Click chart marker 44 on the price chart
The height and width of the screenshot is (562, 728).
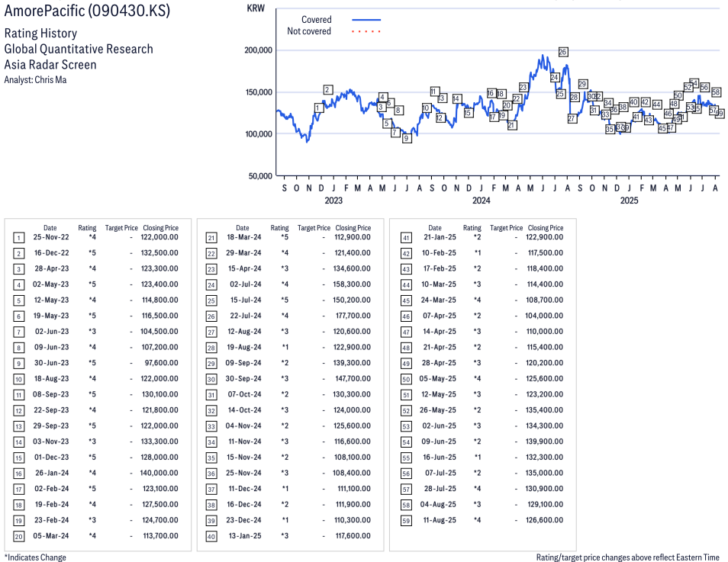(656, 104)
